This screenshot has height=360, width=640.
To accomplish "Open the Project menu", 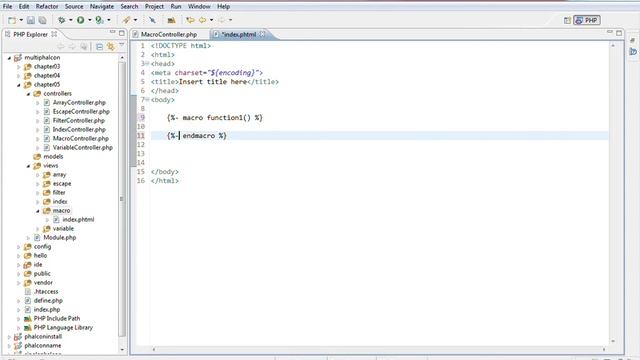I will coord(154,7).
